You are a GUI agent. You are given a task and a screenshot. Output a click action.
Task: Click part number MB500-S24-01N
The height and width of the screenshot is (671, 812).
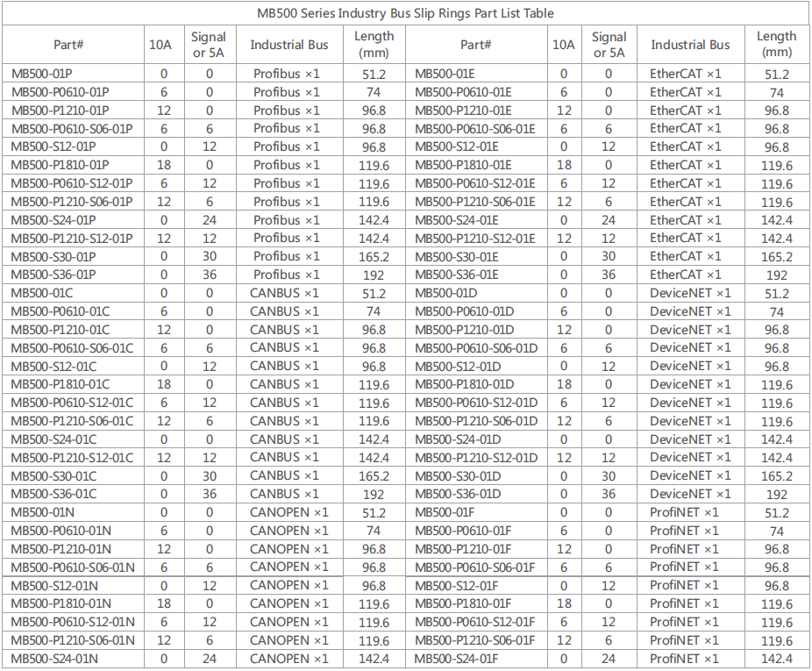[54, 658]
